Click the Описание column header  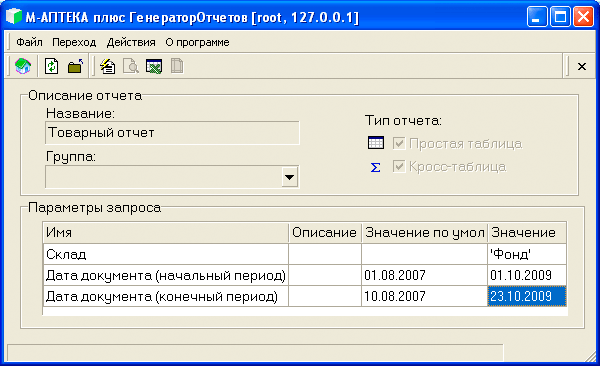[324, 232]
